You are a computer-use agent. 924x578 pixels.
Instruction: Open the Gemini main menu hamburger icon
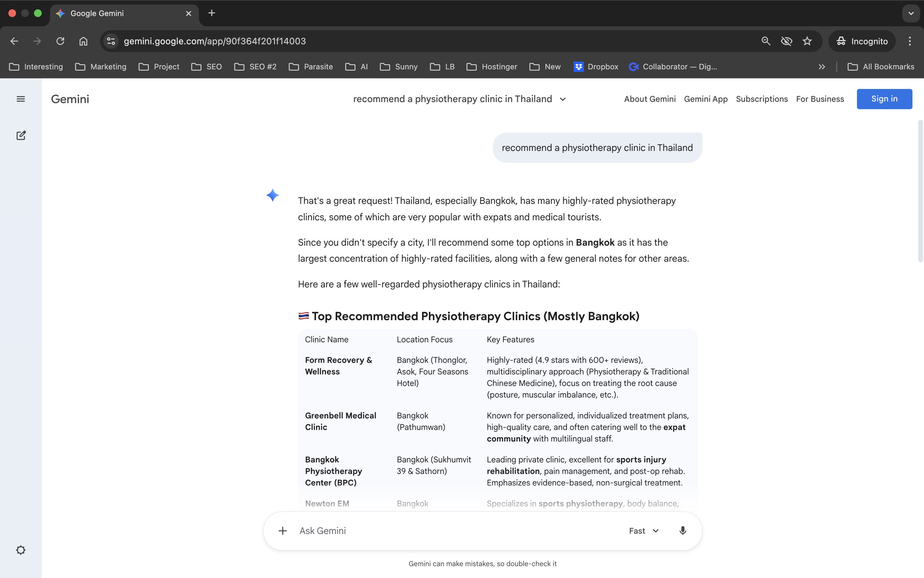pos(21,99)
